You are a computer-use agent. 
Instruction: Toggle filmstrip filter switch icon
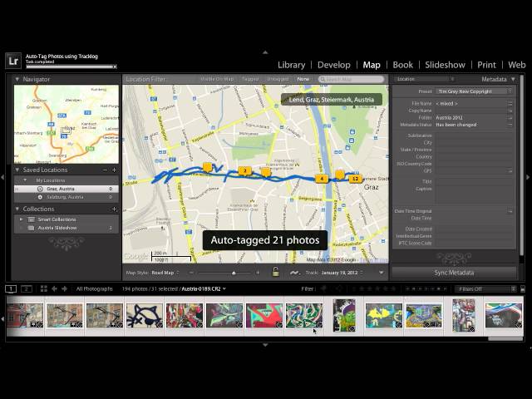[x=523, y=289]
